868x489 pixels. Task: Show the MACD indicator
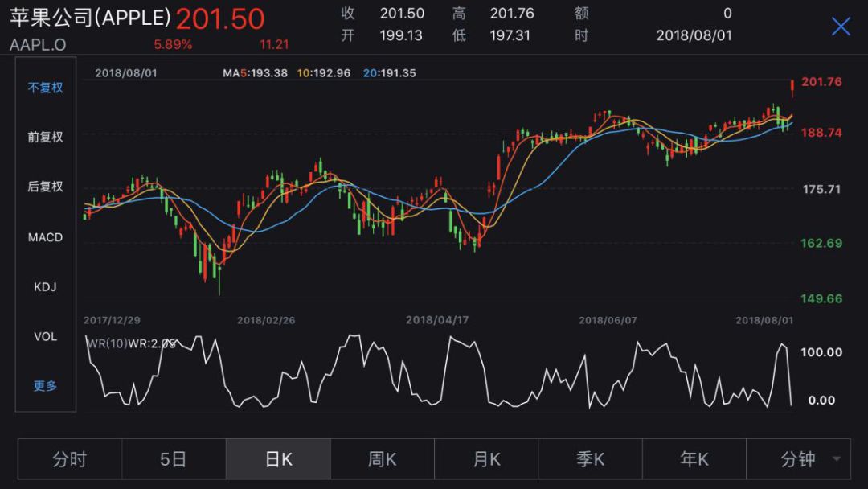point(46,237)
